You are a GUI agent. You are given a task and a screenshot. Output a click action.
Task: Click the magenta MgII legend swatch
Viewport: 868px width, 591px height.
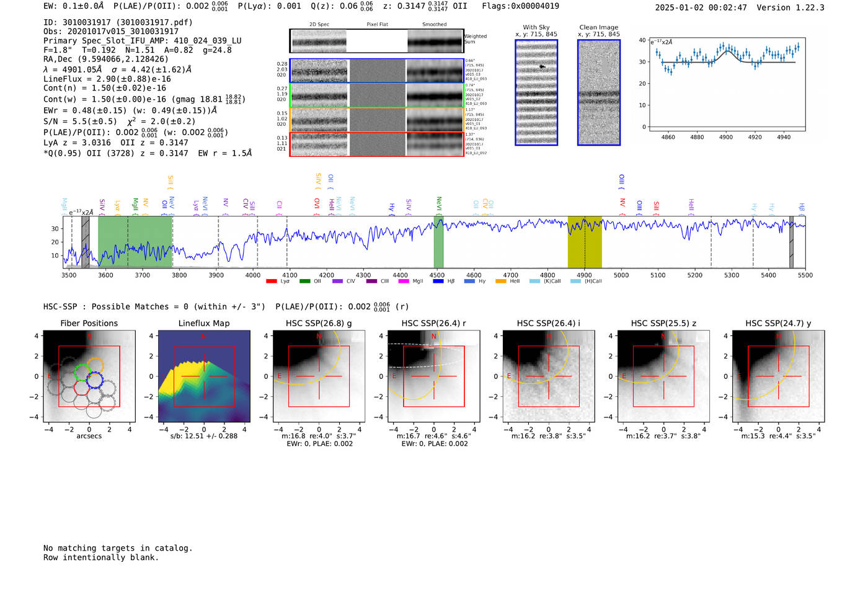pyautogui.click(x=404, y=281)
